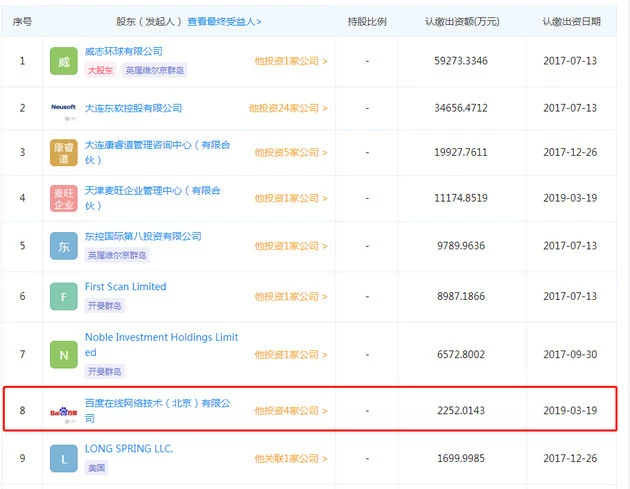
Task: Open 大连康睿道管理咨询中心 company link
Action: coord(157,152)
